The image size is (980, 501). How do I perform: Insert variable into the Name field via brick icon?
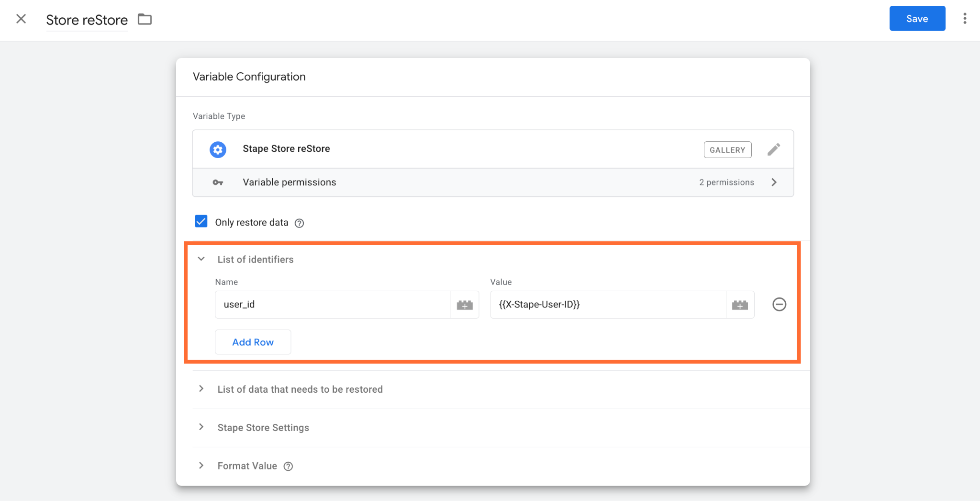465,305
